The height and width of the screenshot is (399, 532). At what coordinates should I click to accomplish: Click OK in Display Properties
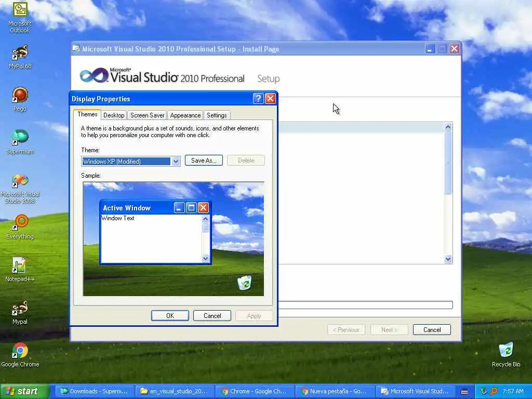[x=170, y=316]
